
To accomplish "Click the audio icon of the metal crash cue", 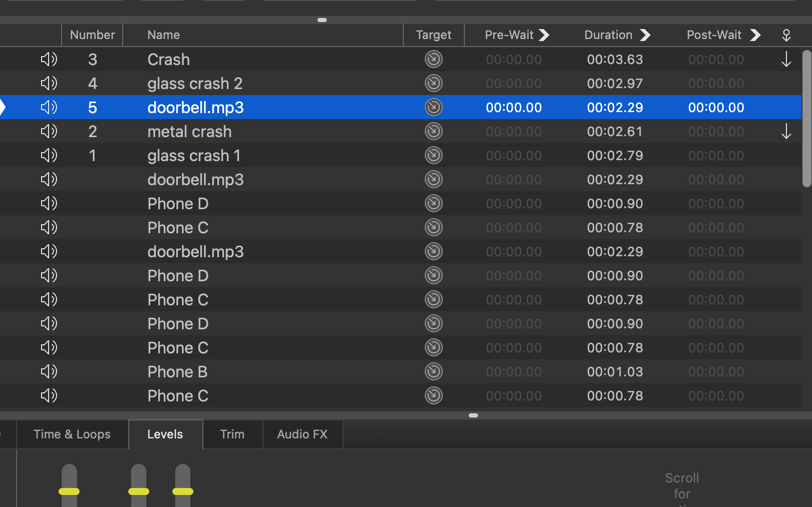I will [x=49, y=132].
